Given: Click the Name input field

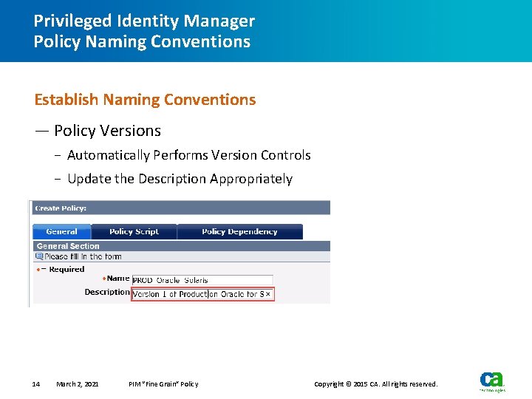Looking at the screenshot, I should click(202, 280).
